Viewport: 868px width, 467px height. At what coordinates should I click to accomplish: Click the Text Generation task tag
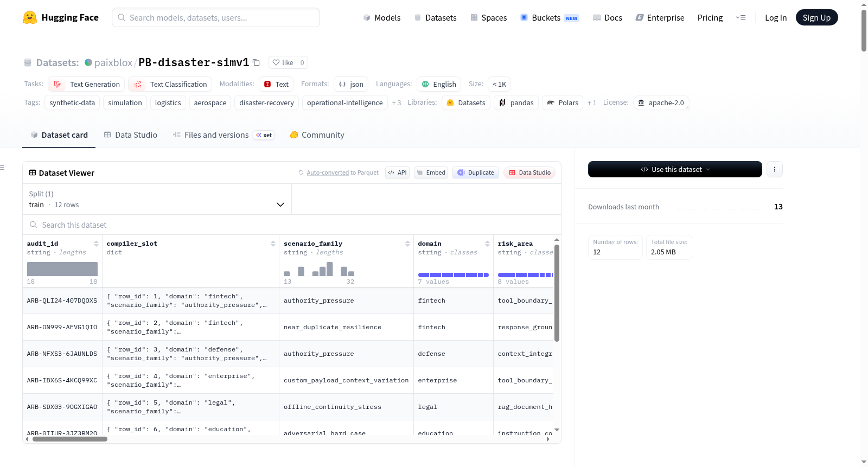point(86,84)
